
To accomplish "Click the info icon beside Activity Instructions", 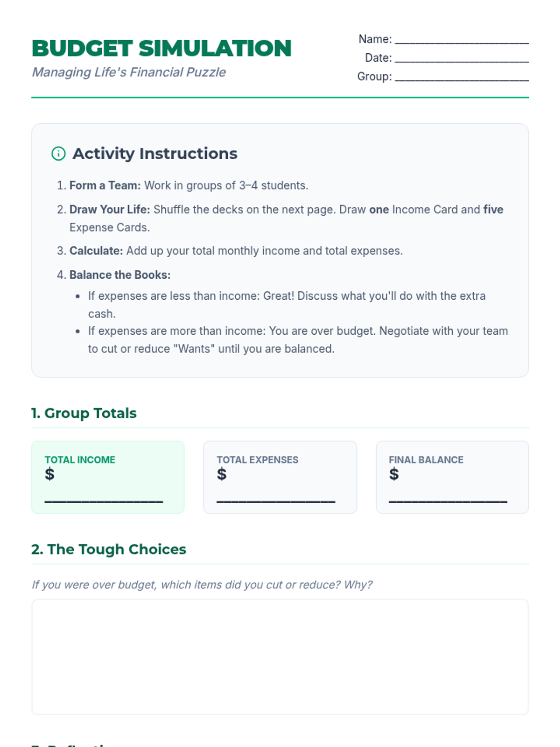I will (x=58, y=154).
